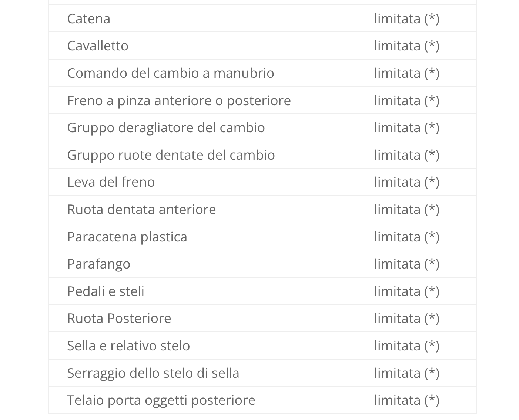Image resolution: width=519 pixels, height=420 pixels.
Task: Click Telaio porta oggetti posteriore
Action: pyautogui.click(x=161, y=400)
